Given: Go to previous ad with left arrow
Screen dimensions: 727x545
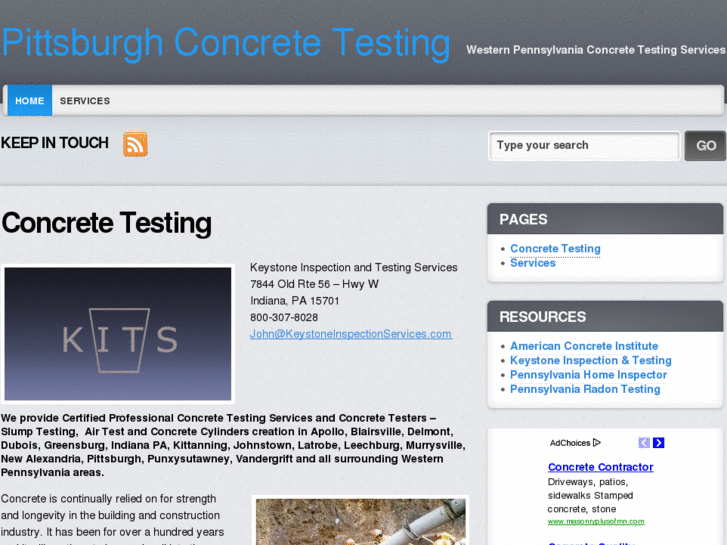Looking at the screenshot, I should 644,442.
